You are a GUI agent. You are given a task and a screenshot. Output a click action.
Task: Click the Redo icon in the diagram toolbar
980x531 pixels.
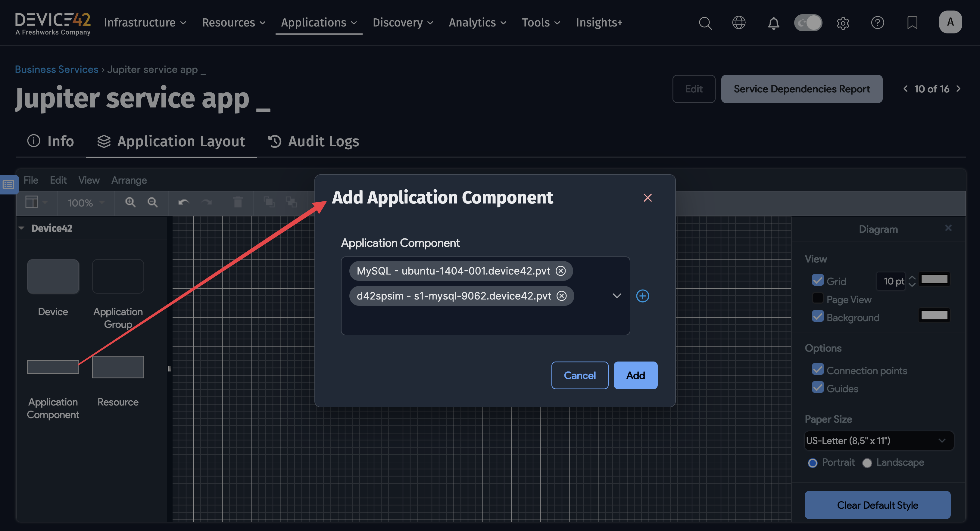pyautogui.click(x=207, y=202)
